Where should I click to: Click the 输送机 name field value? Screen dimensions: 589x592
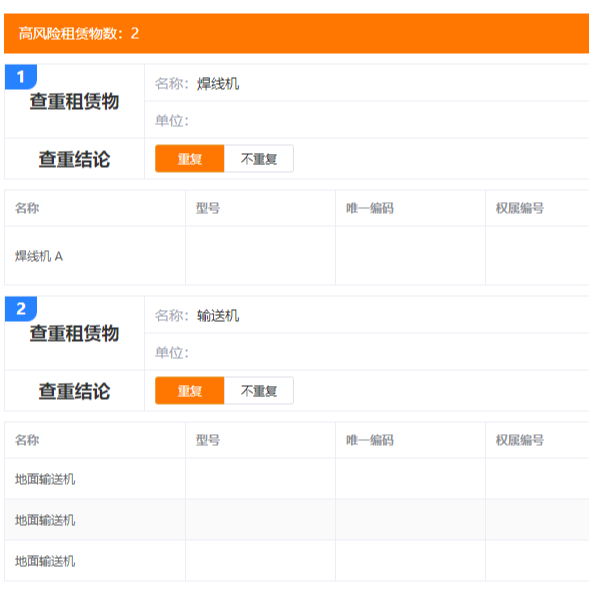coord(218,315)
